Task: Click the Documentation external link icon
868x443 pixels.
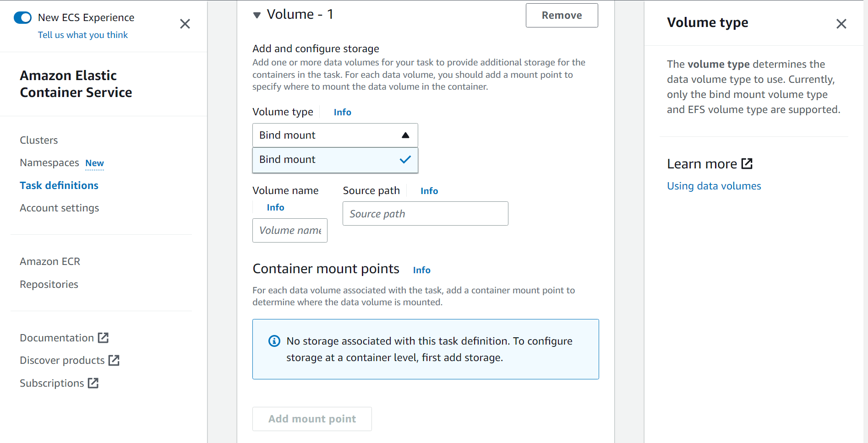Action: pos(104,338)
